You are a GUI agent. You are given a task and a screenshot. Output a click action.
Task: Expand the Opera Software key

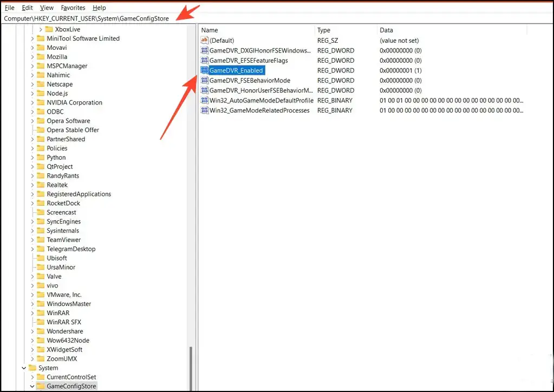32,121
